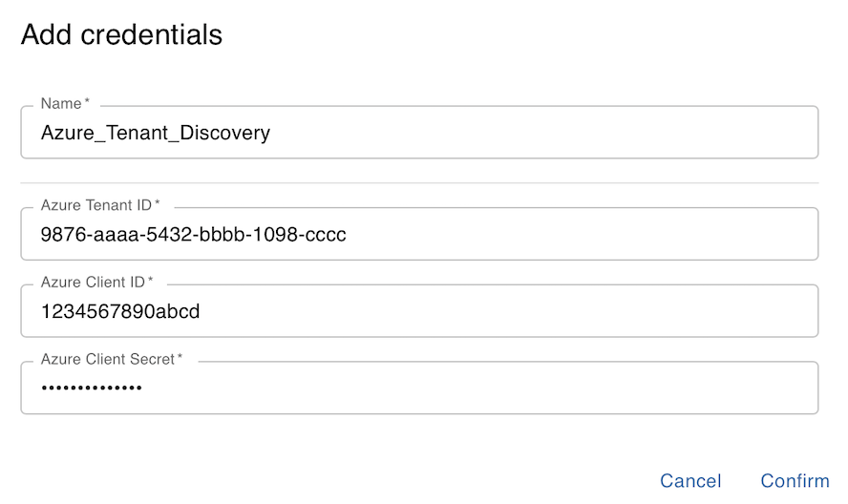
Task: Cancel the Add credentials dialog
Action: click(690, 481)
